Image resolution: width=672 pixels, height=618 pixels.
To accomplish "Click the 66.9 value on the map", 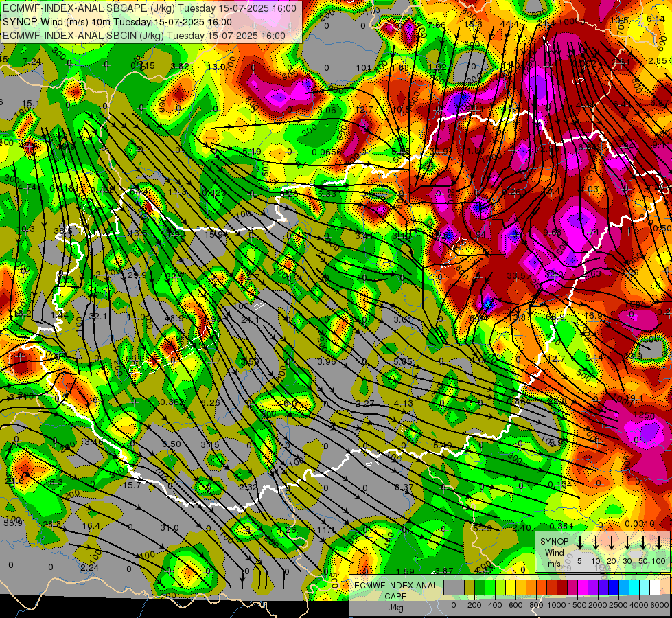I will coord(555,317).
